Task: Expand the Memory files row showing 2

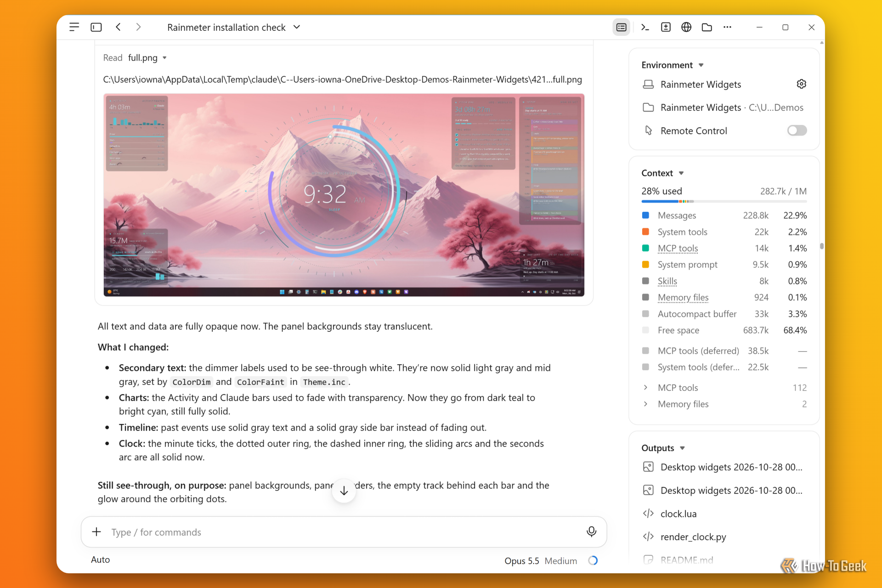Action: (724, 404)
